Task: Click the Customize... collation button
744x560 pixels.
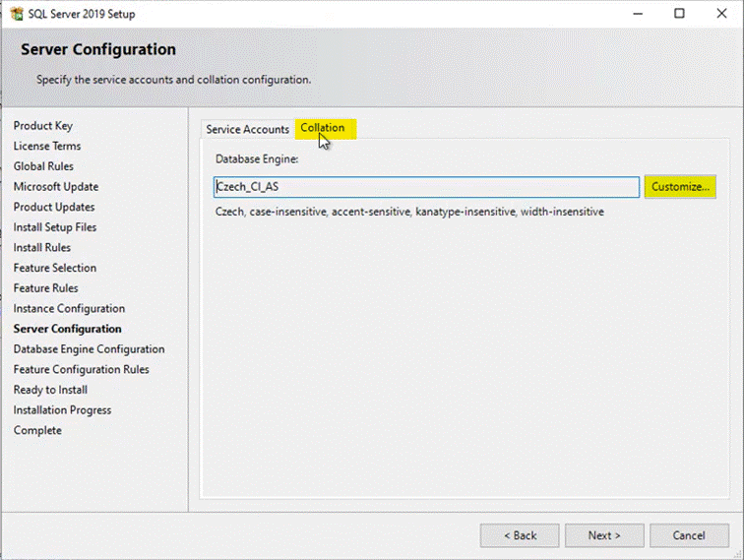Action: [680, 187]
